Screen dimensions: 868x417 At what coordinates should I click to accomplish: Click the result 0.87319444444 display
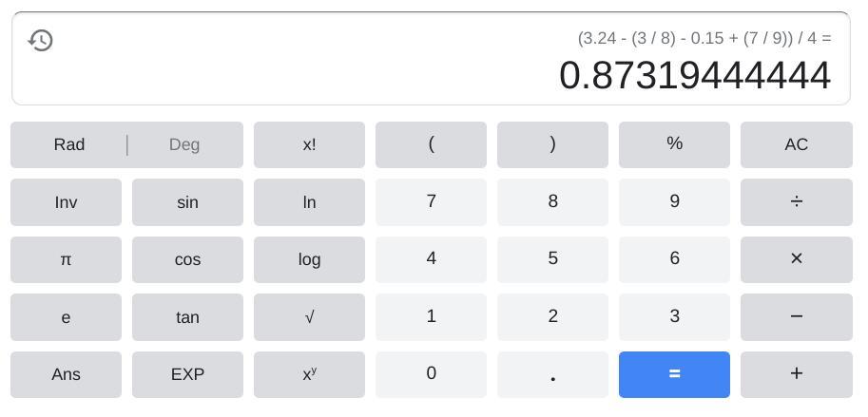[x=695, y=76]
